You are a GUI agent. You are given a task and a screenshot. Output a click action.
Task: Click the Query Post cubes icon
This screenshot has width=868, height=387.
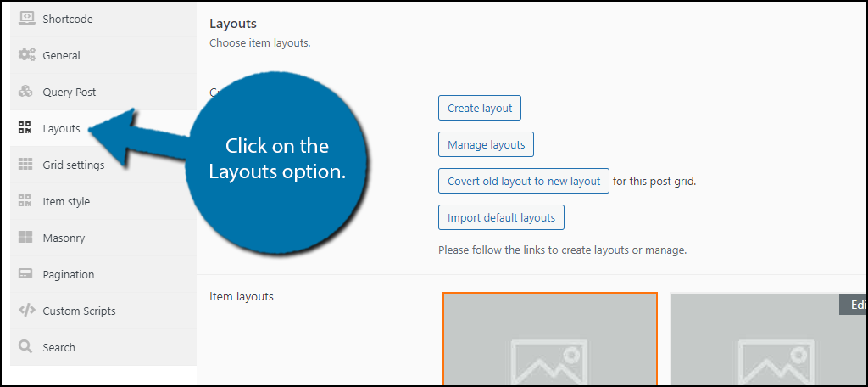coord(25,92)
